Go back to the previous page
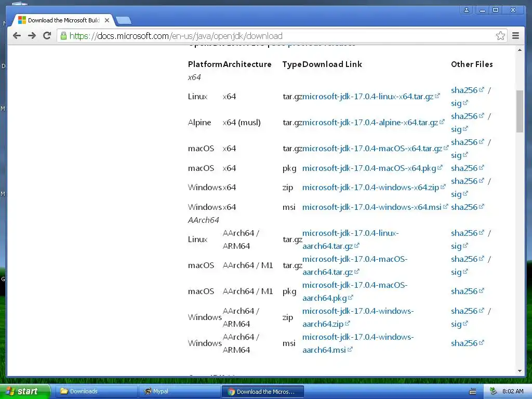 pos(17,36)
